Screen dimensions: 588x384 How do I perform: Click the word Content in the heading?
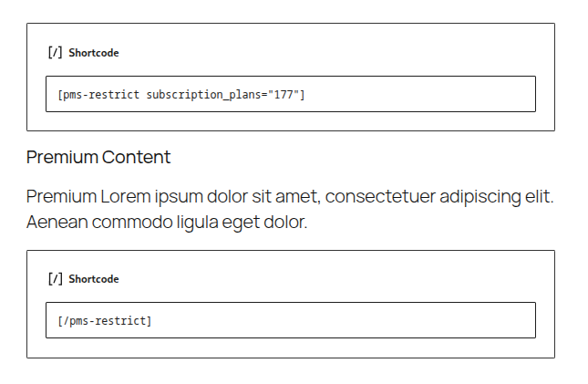[136, 157]
